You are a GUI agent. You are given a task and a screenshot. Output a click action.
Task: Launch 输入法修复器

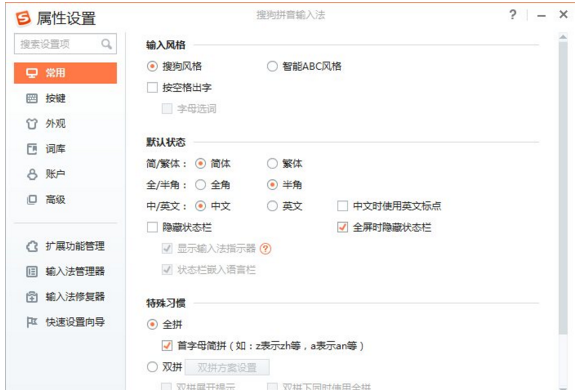65,297
